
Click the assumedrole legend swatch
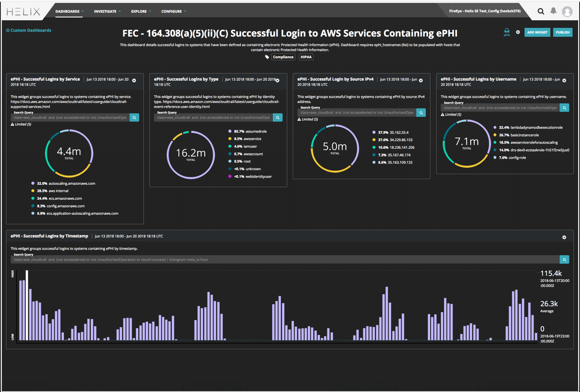point(230,131)
